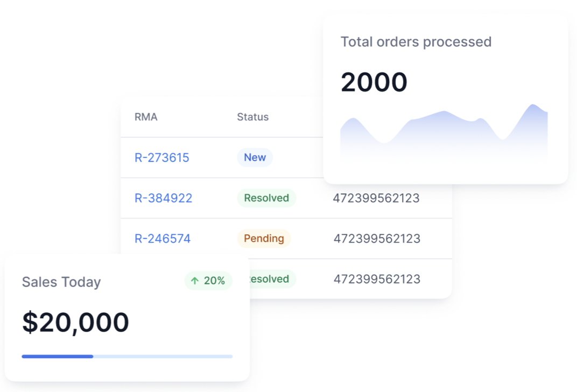Viewport: 577px width, 392px height.
Task: Click the Sales Today progress bar
Action: [x=127, y=356]
